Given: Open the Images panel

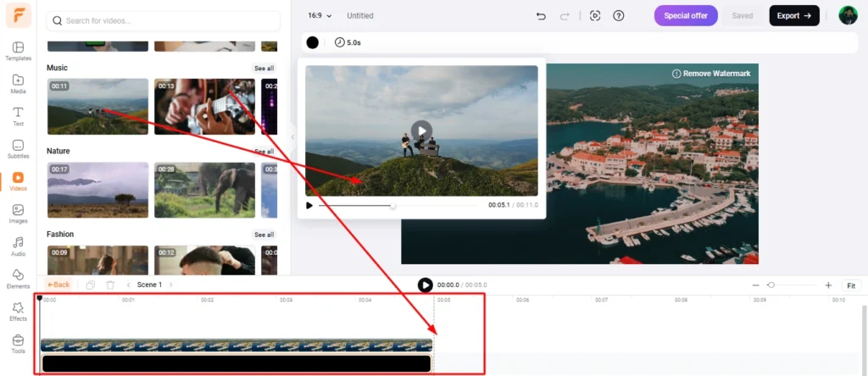Looking at the screenshot, I should point(19,214).
